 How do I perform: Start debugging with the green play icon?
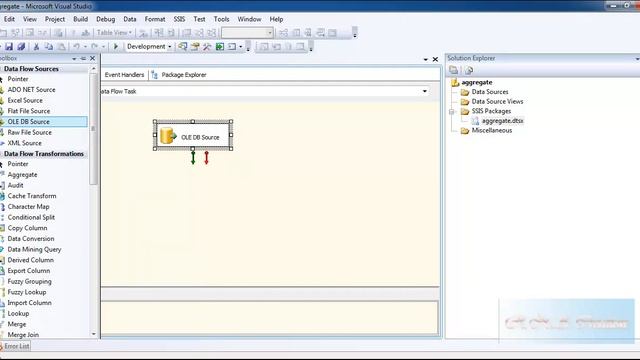[116, 47]
